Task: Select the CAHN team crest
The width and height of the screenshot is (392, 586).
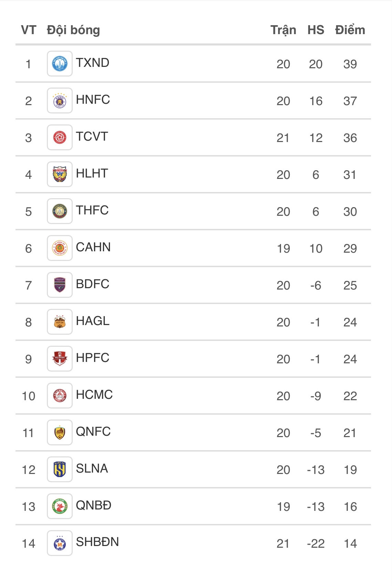Action: [60, 248]
